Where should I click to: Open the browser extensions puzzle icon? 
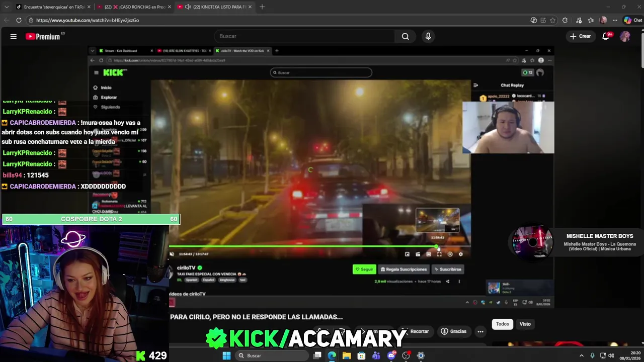pyautogui.click(x=565, y=20)
